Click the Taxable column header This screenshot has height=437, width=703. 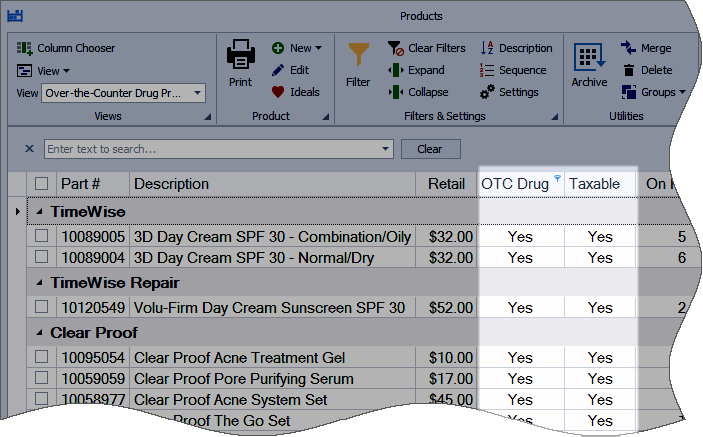click(600, 184)
